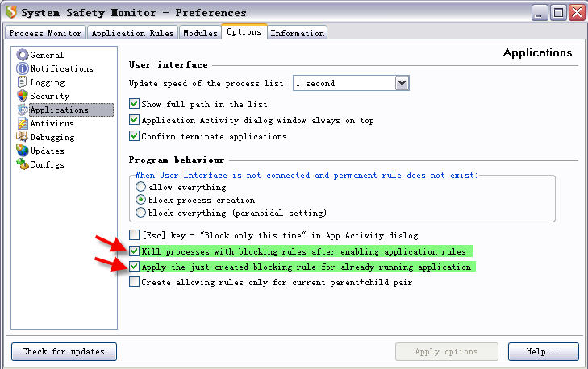Toggle Show full path in the list
This screenshot has height=369, width=588.
tap(134, 104)
